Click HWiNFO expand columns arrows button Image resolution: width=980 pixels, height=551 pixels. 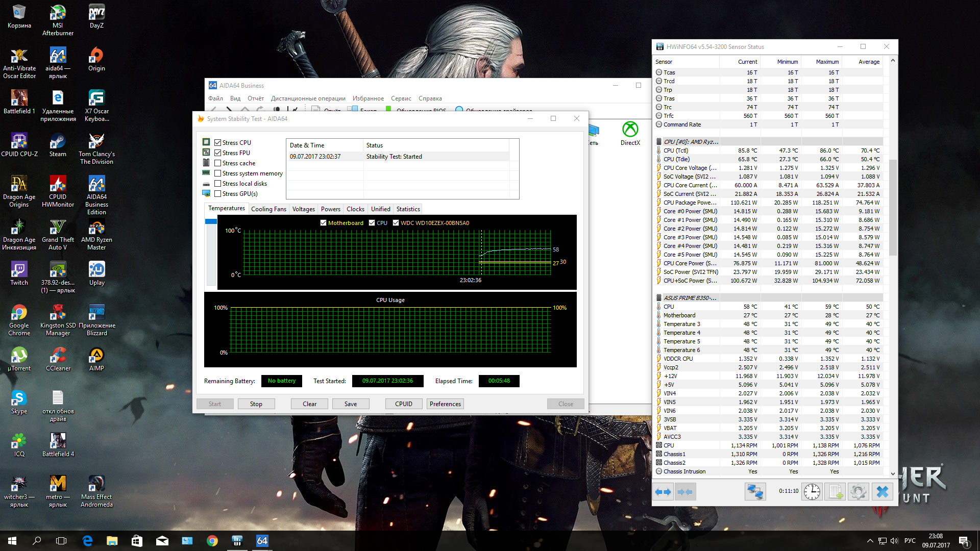(x=663, y=492)
